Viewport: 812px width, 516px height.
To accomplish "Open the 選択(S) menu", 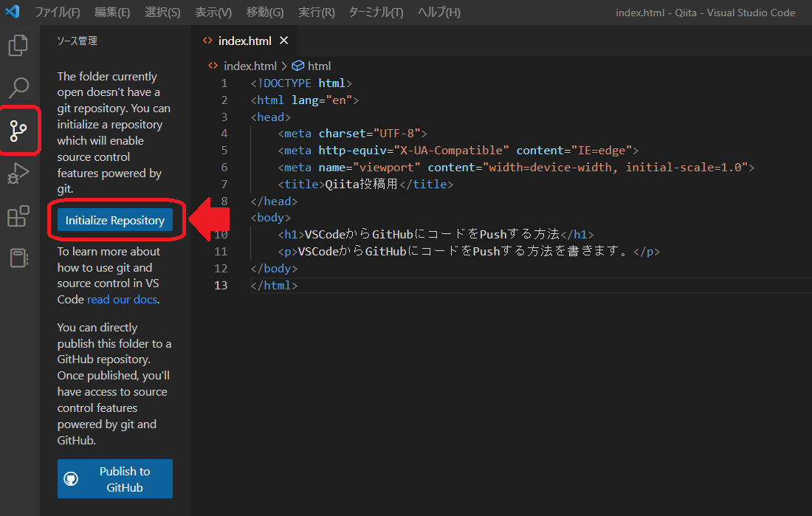I will (x=162, y=12).
